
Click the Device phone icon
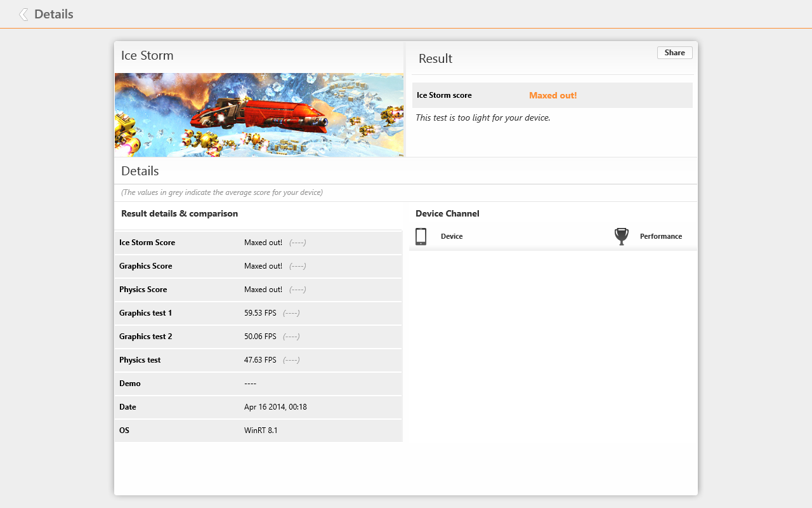click(x=421, y=236)
